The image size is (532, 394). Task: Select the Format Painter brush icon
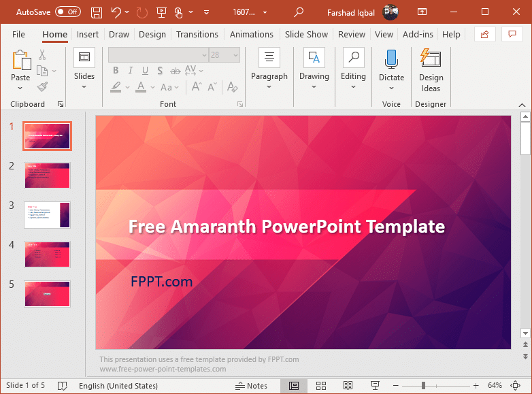click(x=42, y=86)
